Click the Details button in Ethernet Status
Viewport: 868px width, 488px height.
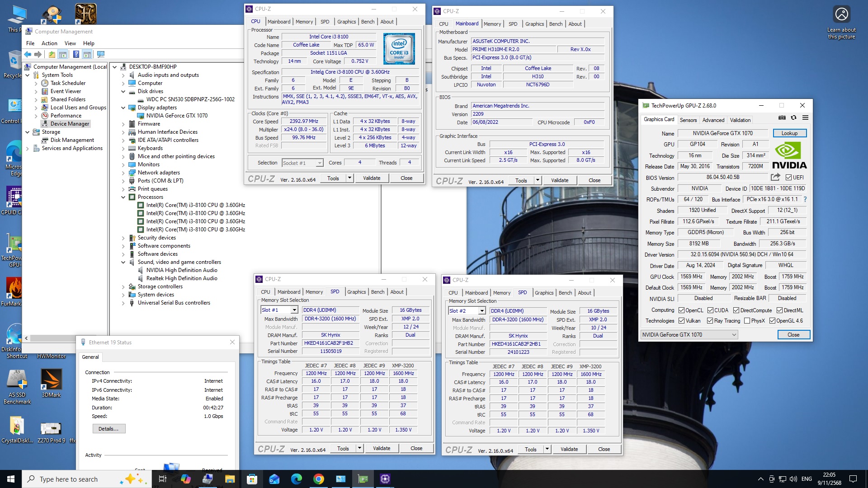(x=108, y=429)
